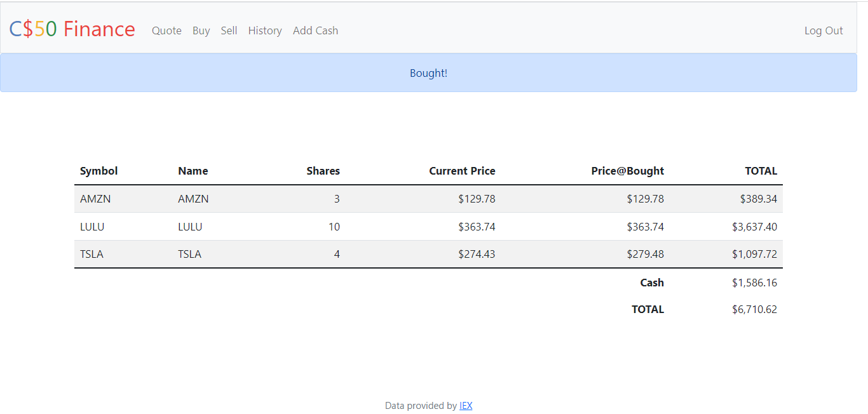Click LULU row total $3,637.40
The width and height of the screenshot is (868, 414).
tap(754, 227)
